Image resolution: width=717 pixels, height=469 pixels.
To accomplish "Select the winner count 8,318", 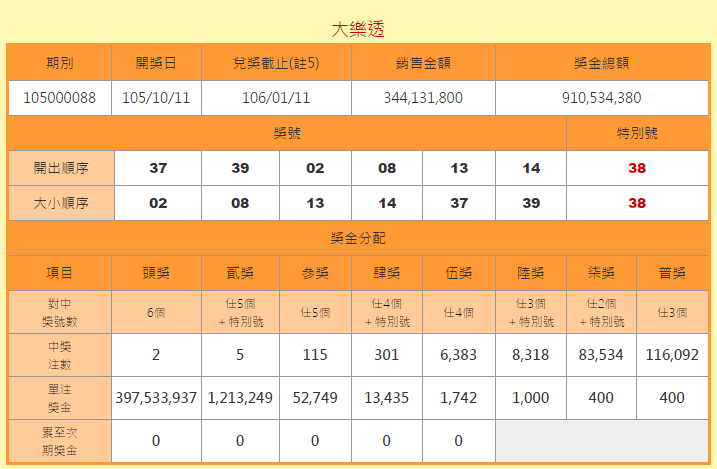I will click(x=530, y=355).
